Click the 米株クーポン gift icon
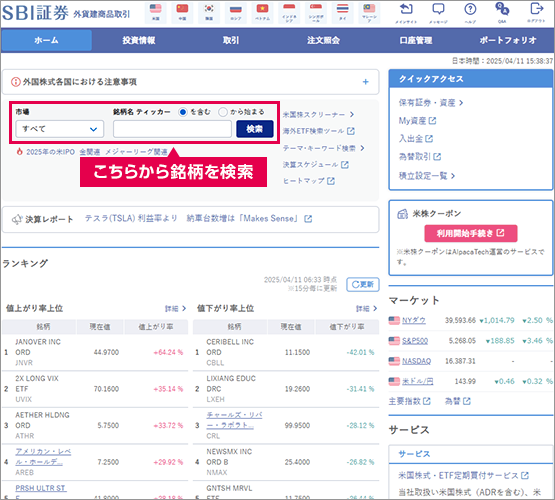This screenshot has height=500, width=555. click(x=402, y=214)
